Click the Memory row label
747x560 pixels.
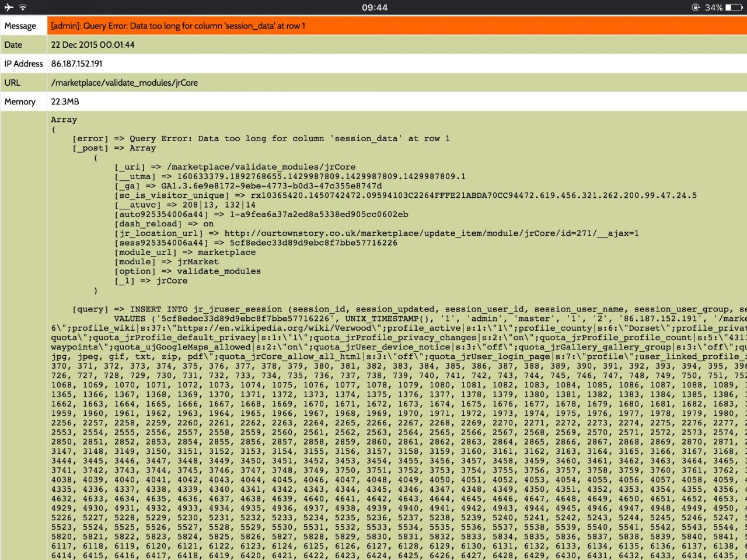[20, 101]
